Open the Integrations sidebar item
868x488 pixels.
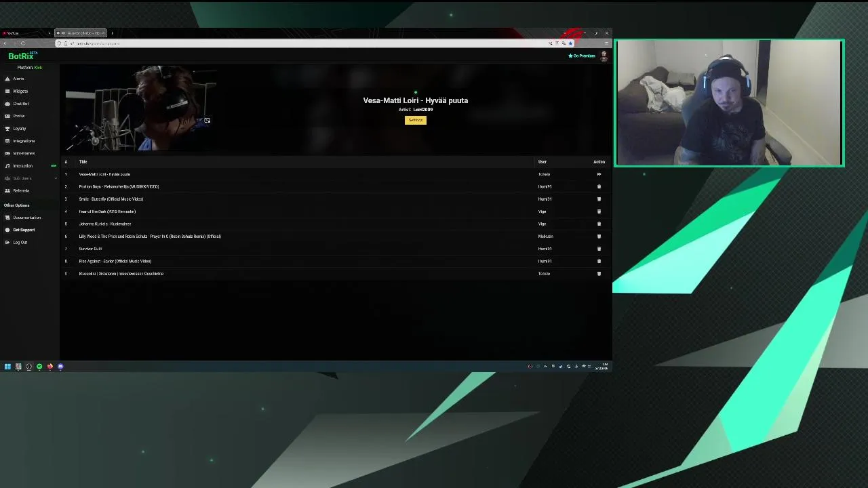24,141
